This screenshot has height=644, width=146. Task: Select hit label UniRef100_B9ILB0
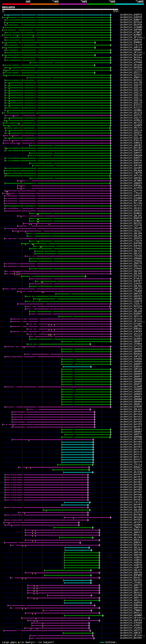tap(131, 55)
